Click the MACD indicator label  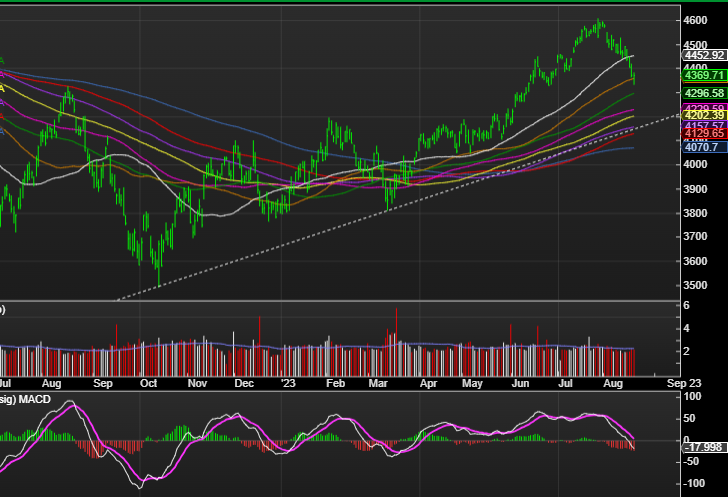pyautogui.click(x=33, y=399)
